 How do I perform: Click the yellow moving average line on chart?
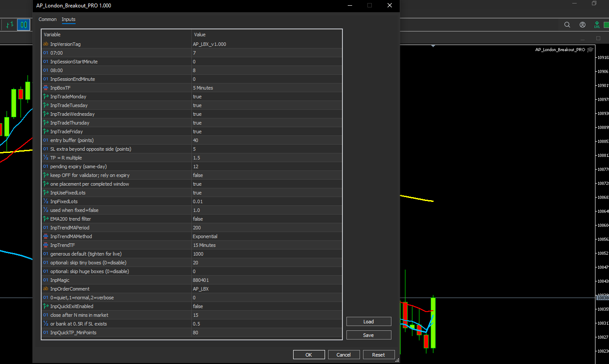(x=417, y=199)
